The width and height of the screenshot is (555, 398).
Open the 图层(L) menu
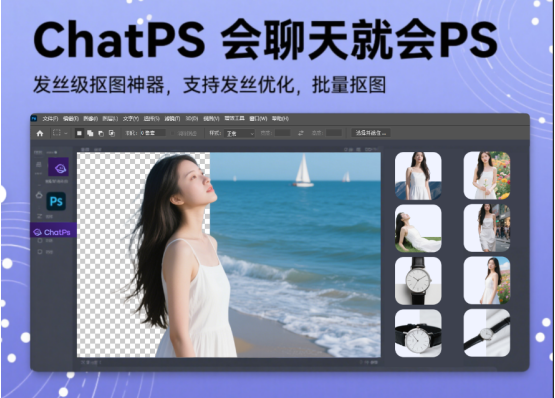point(110,119)
